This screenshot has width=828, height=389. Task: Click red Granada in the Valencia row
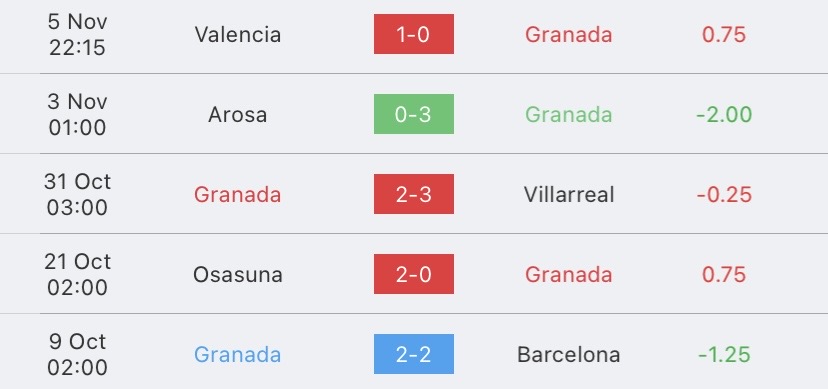pos(569,35)
